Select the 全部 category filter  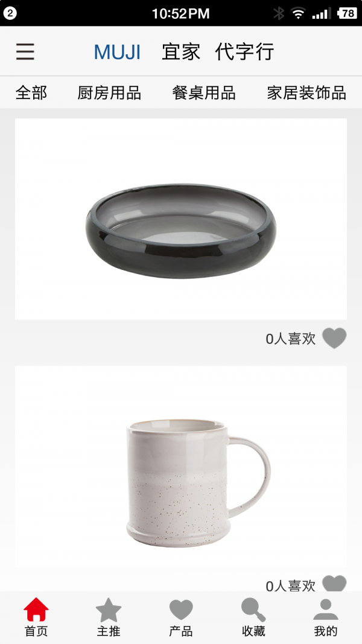click(31, 93)
